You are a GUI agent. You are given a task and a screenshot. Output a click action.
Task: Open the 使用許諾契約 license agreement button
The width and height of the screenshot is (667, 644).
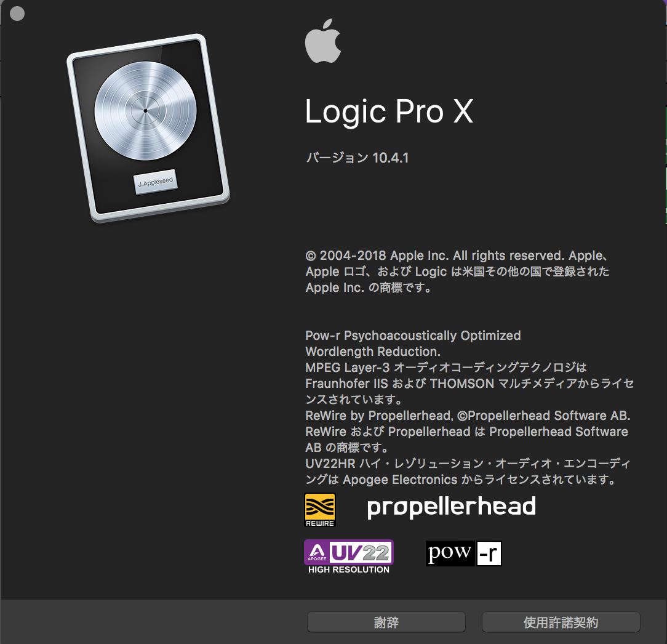tap(561, 622)
